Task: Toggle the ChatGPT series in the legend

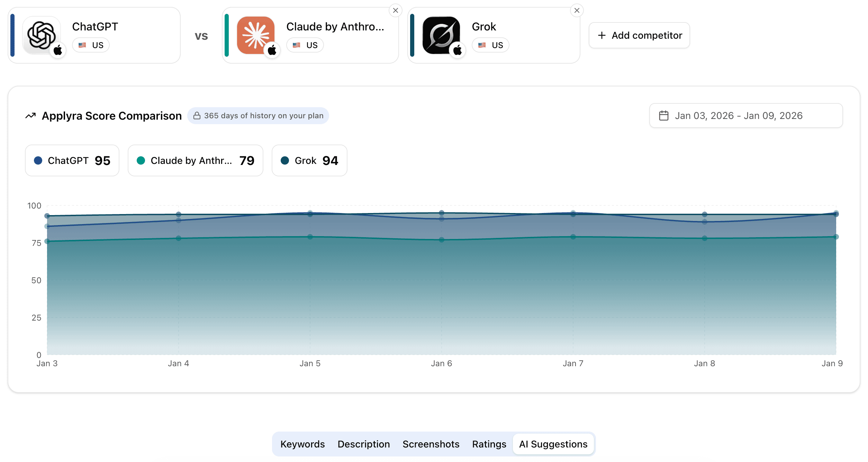Action: (72, 160)
